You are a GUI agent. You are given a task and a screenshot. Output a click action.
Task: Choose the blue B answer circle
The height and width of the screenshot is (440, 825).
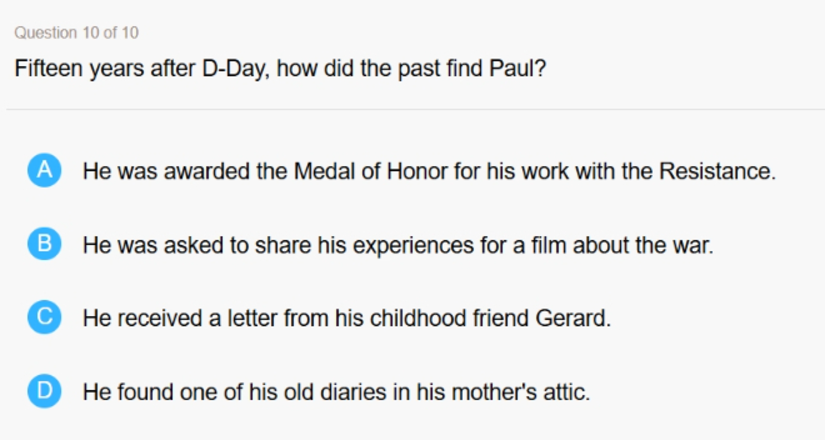point(44,244)
